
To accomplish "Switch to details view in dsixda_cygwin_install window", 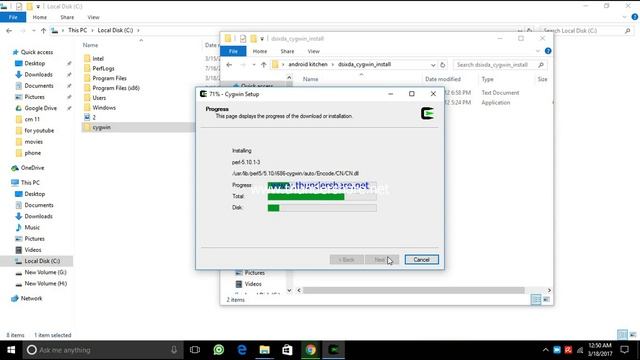I will (536, 300).
